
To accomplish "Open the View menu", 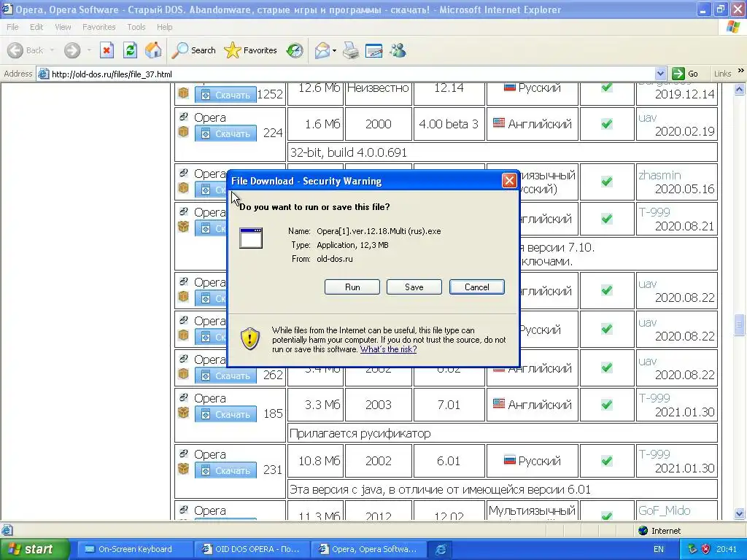I will pyautogui.click(x=63, y=27).
